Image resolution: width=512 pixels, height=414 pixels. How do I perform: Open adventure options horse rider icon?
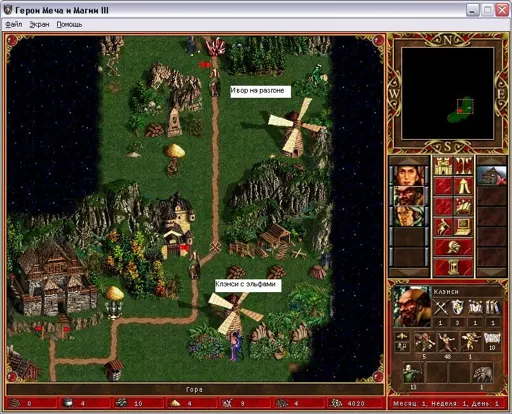pos(443,228)
